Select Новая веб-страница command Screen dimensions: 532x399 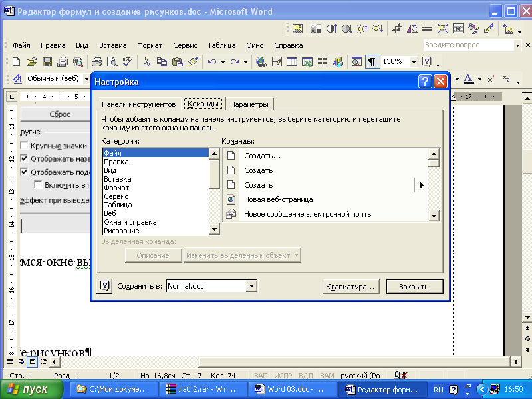[326, 199]
